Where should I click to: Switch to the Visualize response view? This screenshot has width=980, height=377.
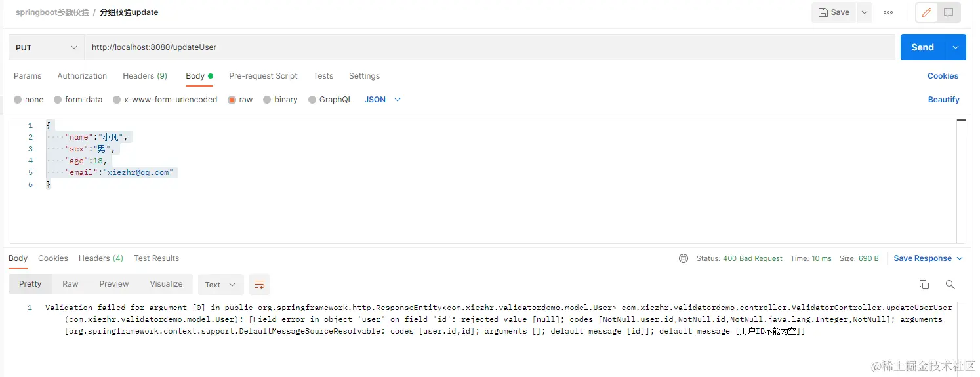click(x=166, y=284)
